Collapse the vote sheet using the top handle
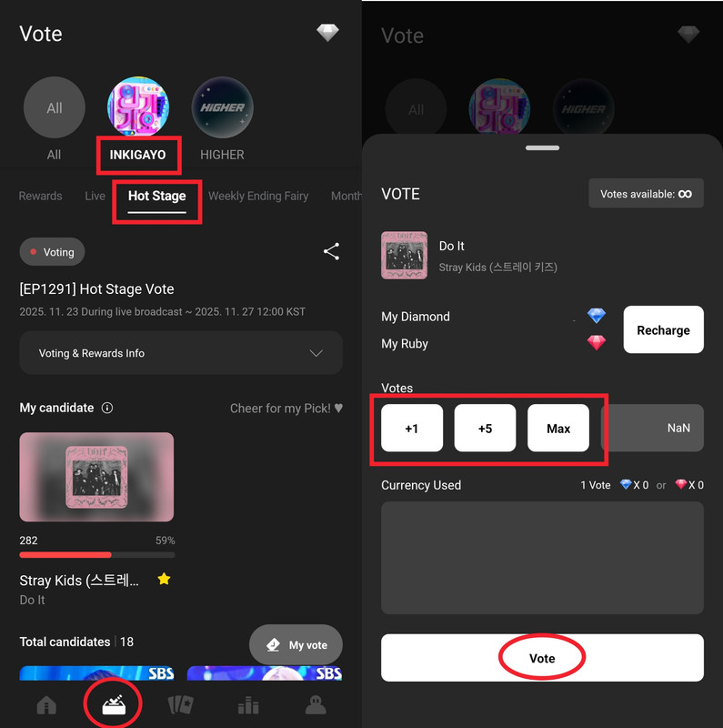The image size is (723, 728). point(543,148)
